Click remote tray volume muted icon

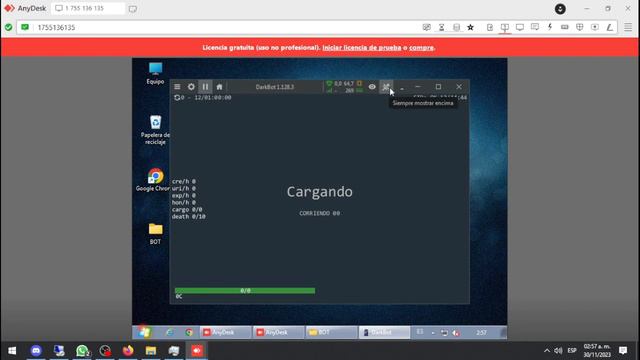pyautogui.click(x=456, y=333)
